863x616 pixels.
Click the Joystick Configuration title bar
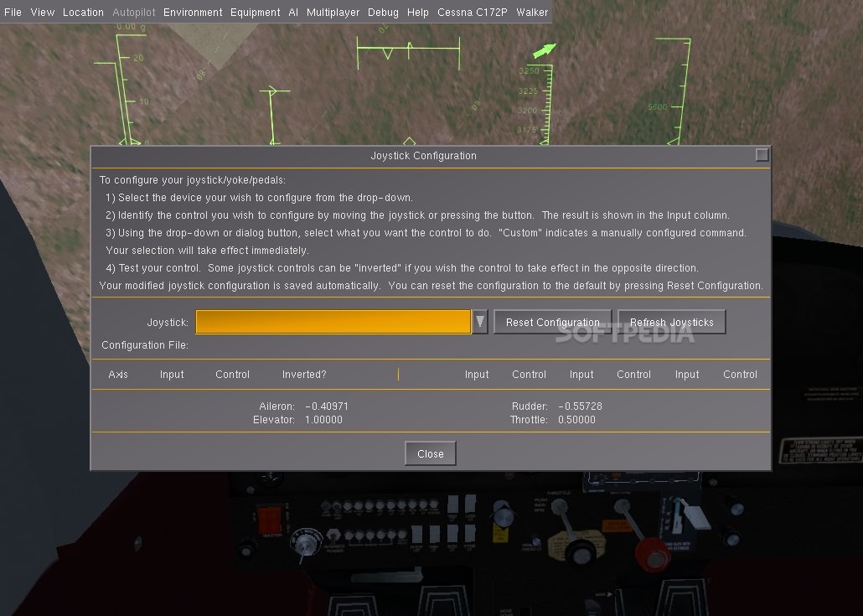point(423,156)
